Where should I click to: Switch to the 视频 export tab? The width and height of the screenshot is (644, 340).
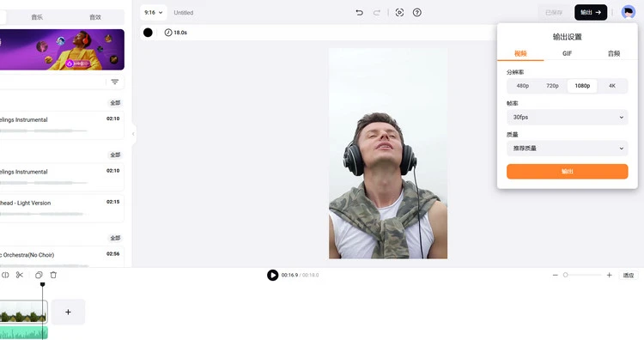point(520,53)
